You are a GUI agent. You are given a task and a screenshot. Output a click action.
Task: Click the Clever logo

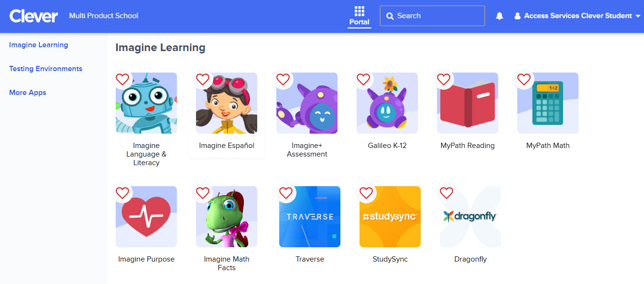click(33, 16)
